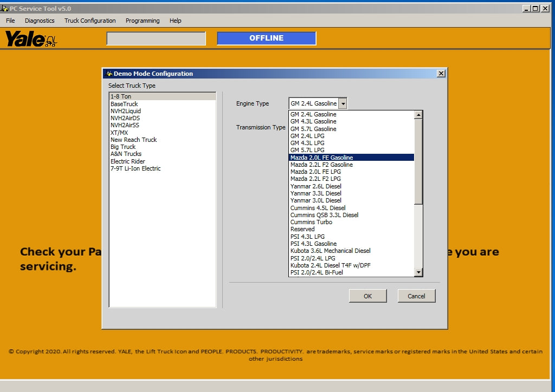The width and height of the screenshot is (555, 392).
Task: Open the Truck Configuration menu
Action: point(90,21)
